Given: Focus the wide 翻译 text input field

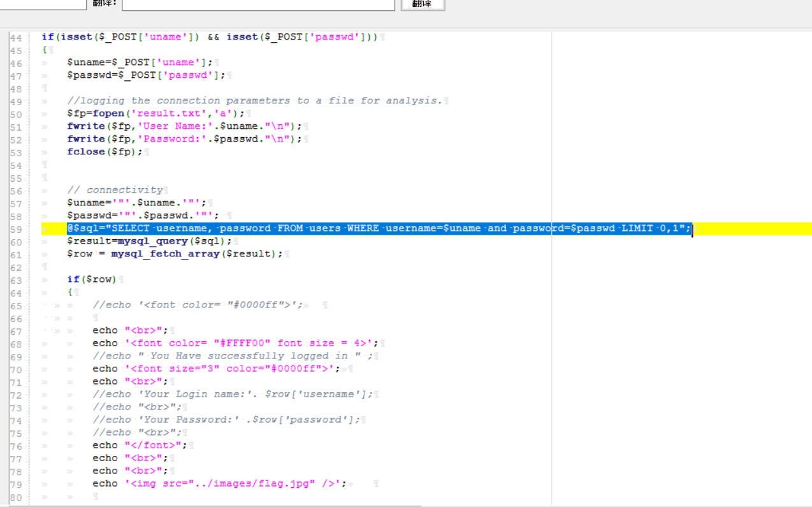Looking at the screenshot, I should tap(258, 4).
